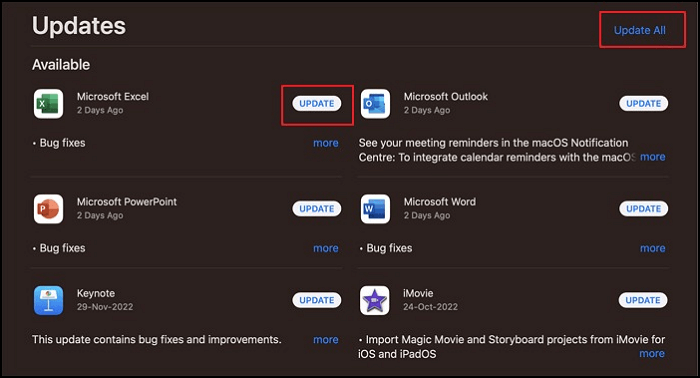
Task: Select the iMovie title text
Action: tap(418, 293)
